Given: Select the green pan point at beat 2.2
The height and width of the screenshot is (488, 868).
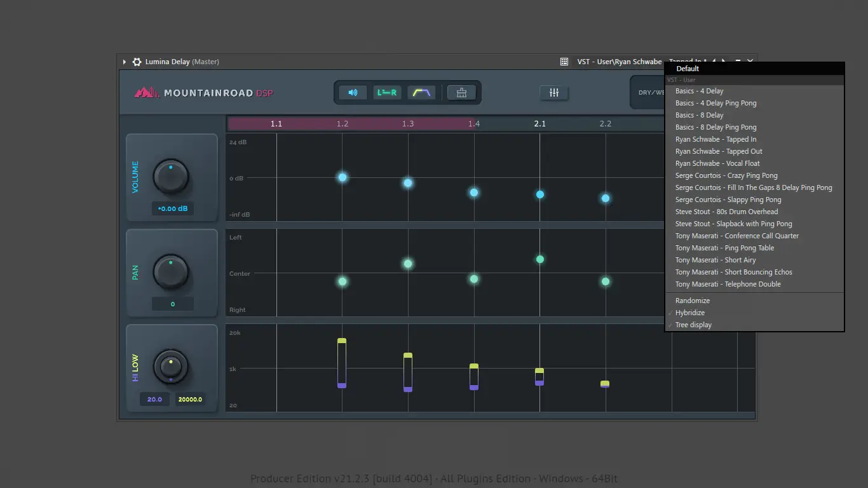Looking at the screenshot, I should click(x=606, y=281).
